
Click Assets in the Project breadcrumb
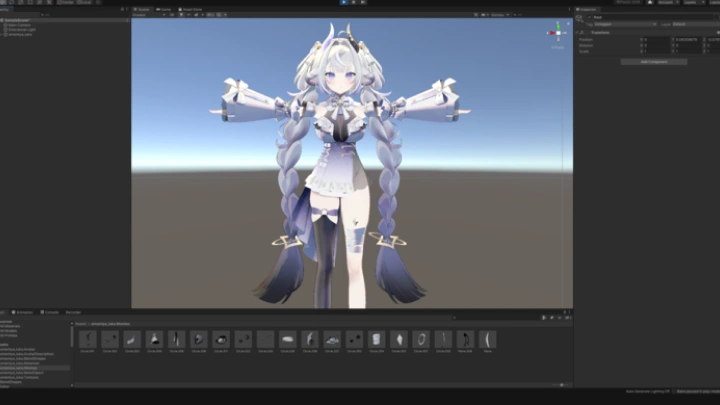(x=80, y=324)
